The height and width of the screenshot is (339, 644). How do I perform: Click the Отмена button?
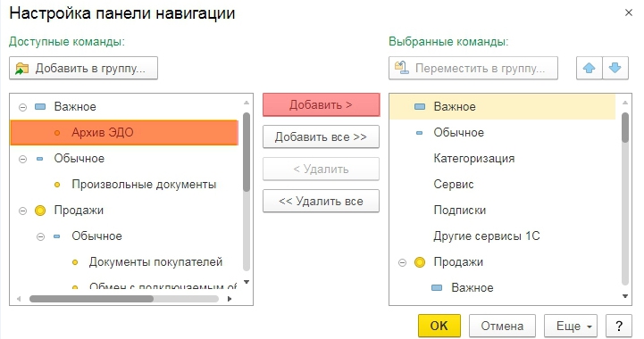pyautogui.click(x=502, y=326)
